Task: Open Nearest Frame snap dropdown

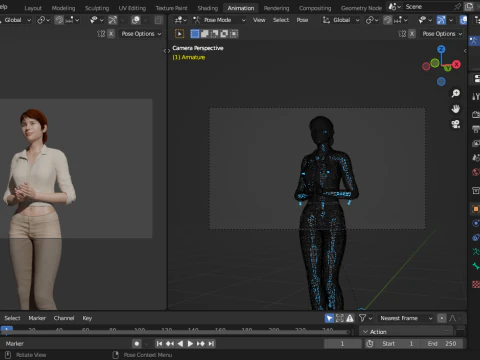Action: point(405,318)
